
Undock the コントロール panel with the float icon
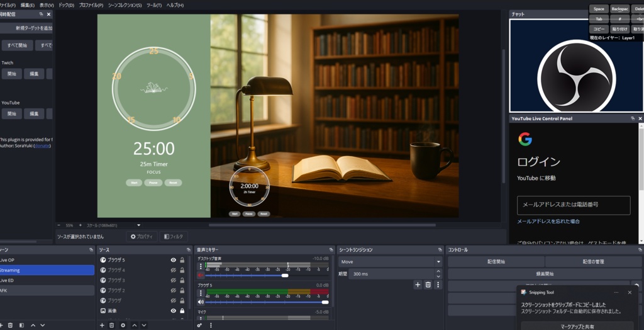(x=640, y=250)
